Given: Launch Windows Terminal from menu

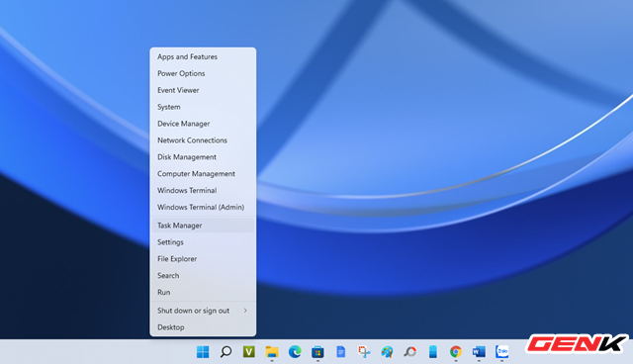Looking at the screenshot, I should (203, 191).
